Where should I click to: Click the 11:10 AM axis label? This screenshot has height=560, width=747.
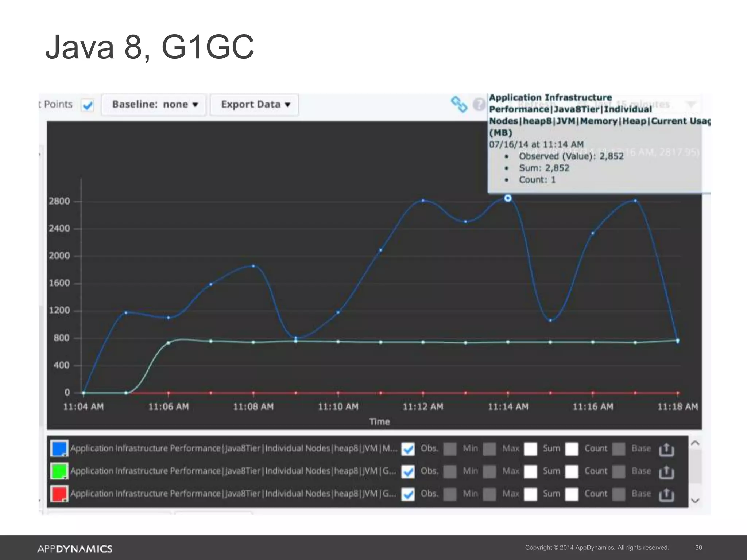tap(338, 407)
